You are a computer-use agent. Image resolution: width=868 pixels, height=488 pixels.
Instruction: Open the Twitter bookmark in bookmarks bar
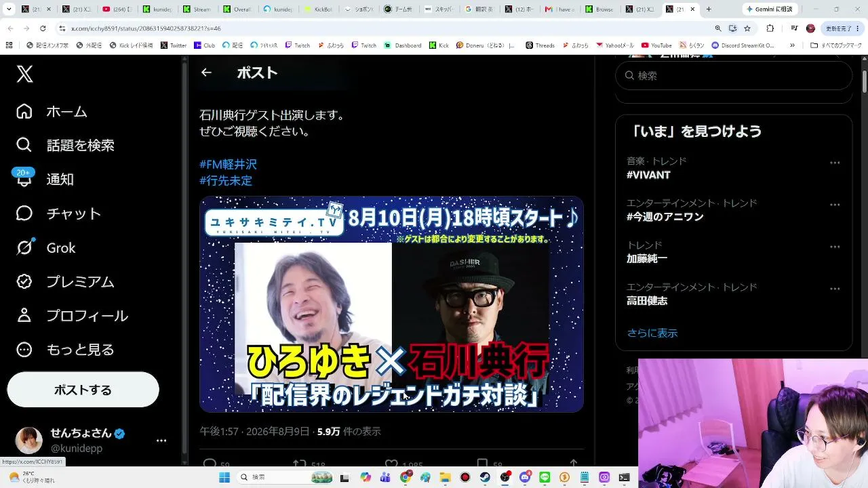tap(174, 45)
